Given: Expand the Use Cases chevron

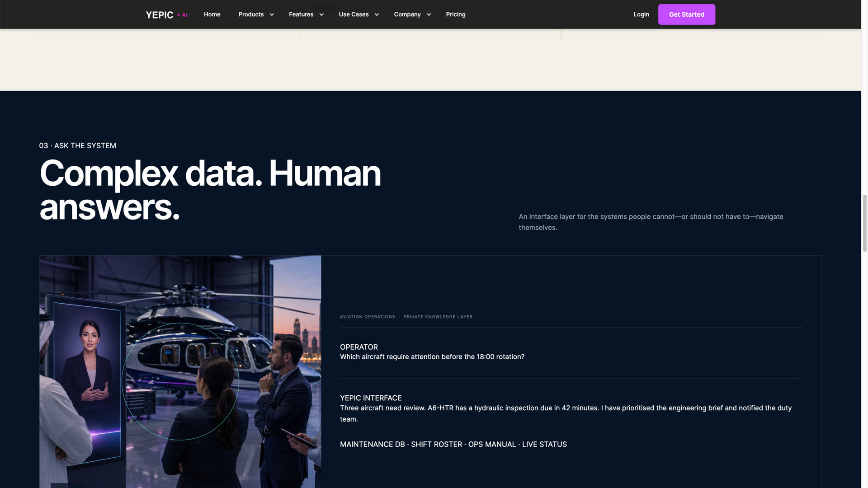Looking at the screenshot, I should (377, 14).
